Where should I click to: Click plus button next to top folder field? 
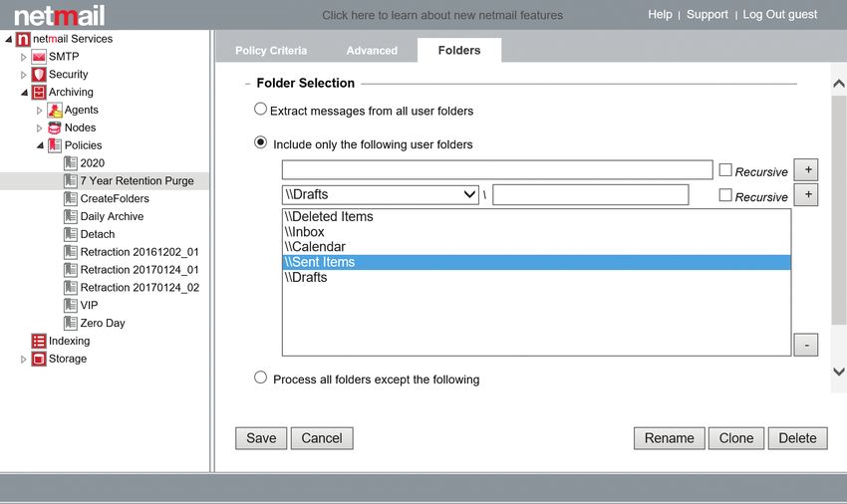click(x=806, y=170)
